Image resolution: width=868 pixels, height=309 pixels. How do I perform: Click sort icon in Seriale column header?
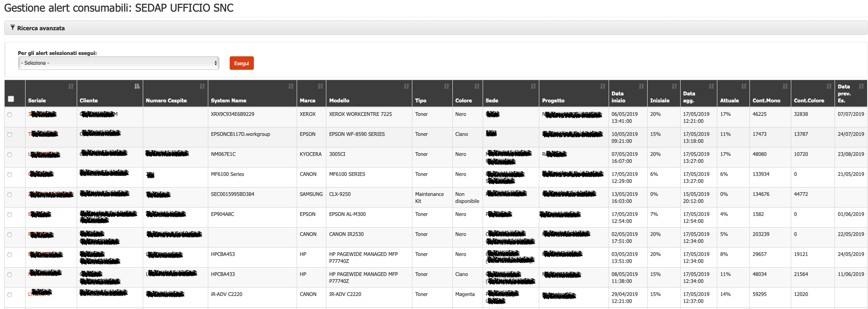[71, 87]
